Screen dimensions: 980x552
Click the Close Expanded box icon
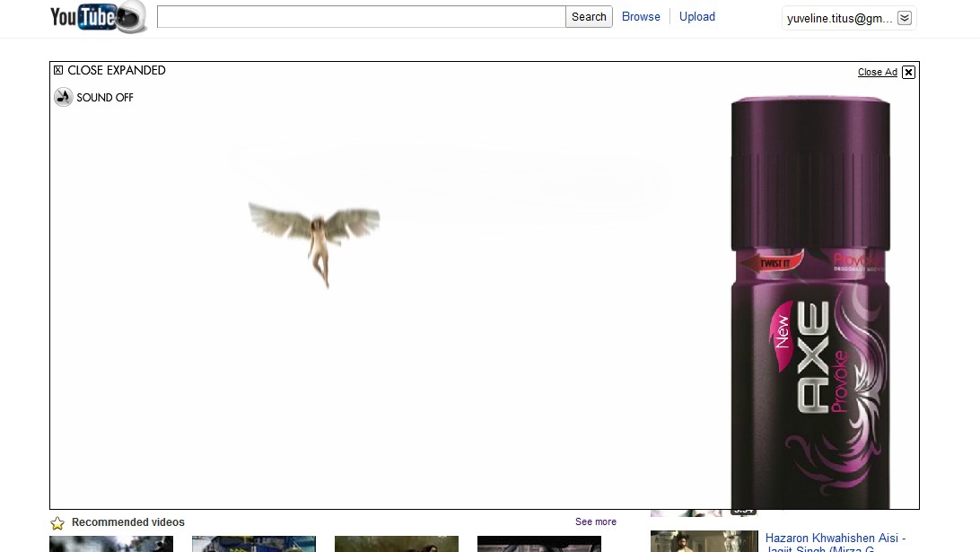(58, 70)
